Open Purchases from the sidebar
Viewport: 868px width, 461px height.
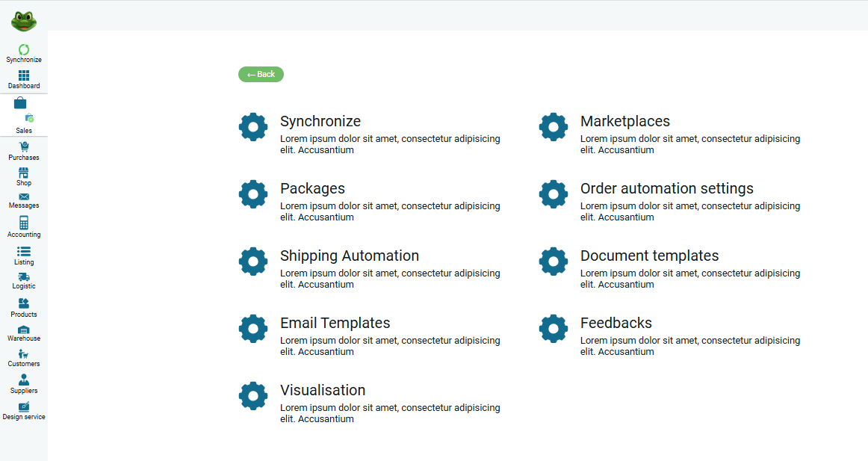click(24, 147)
